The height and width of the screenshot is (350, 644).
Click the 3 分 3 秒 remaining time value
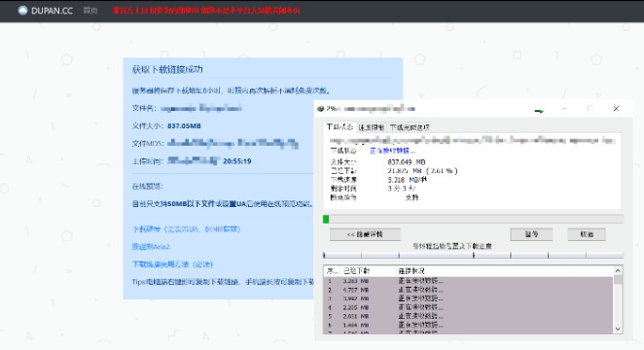(x=401, y=189)
